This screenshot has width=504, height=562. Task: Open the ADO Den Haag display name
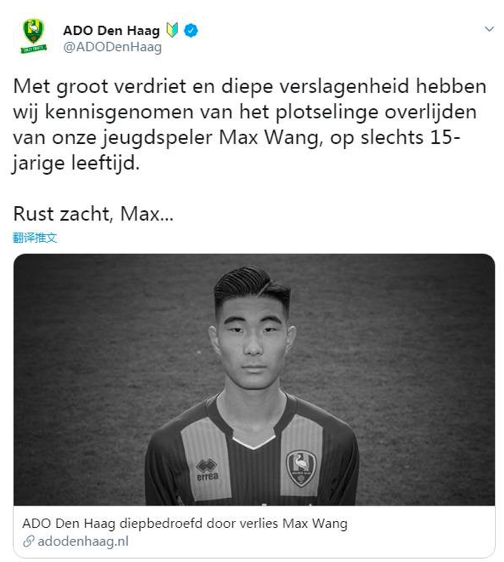(111, 30)
